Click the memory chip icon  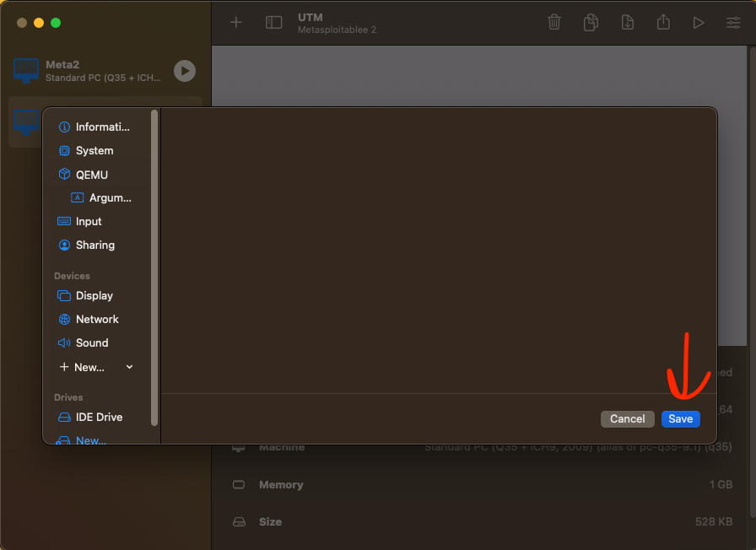[239, 484]
